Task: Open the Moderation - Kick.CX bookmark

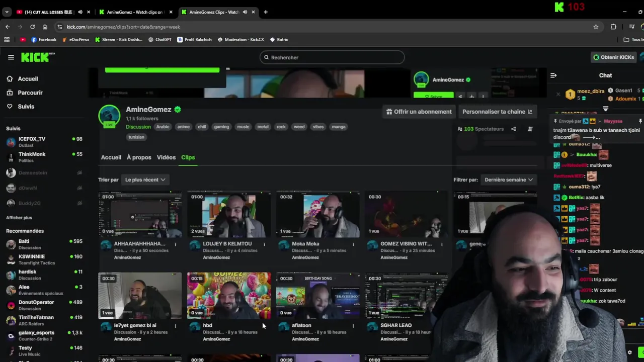Action: point(240,39)
